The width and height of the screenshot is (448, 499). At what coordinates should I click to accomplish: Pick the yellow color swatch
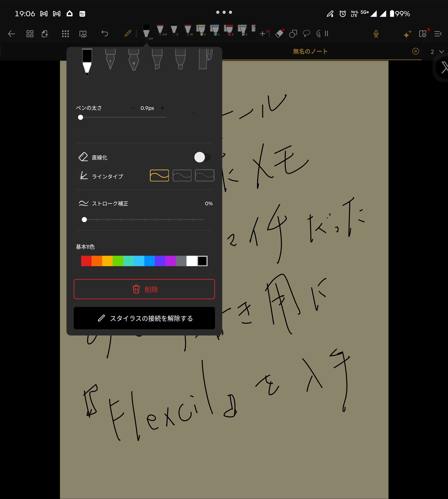(107, 261)
